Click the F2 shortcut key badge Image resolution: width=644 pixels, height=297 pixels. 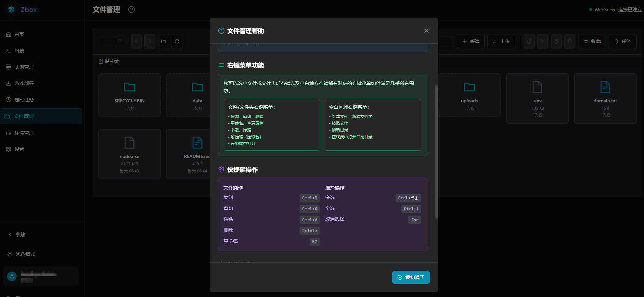click(x=315, y=242)
